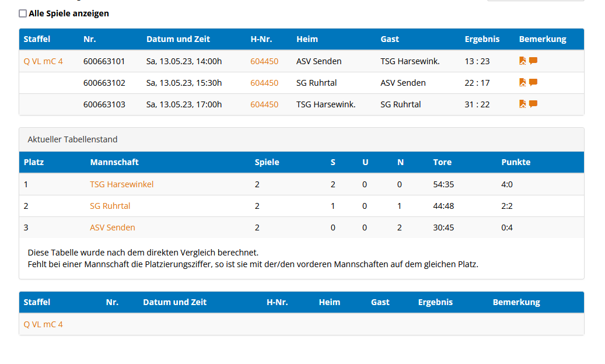The width and height of the screenshot is (605, 364).
Task: Enable the Alle Spiele anzeigen checkbox
Action: (x=23, y=13)
